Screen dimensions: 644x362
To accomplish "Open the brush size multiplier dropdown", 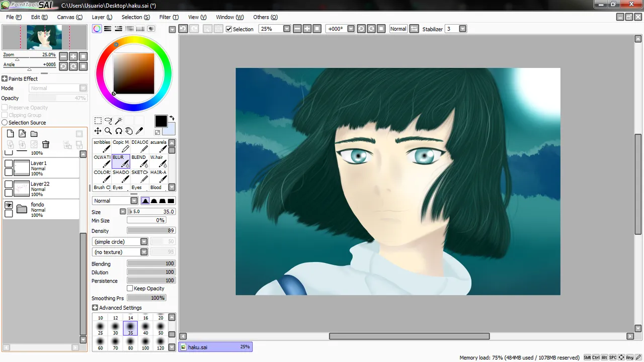I will tap(123, 212).
